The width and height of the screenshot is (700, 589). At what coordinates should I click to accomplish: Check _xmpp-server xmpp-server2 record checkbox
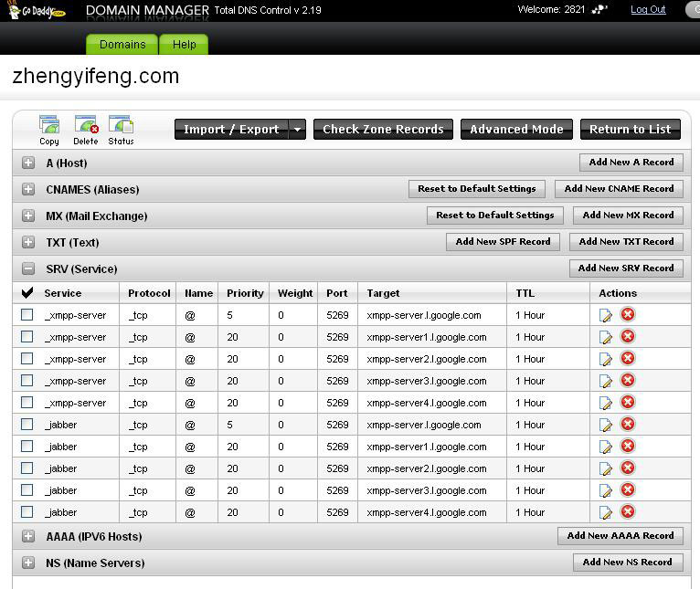[x=27, y=359]
